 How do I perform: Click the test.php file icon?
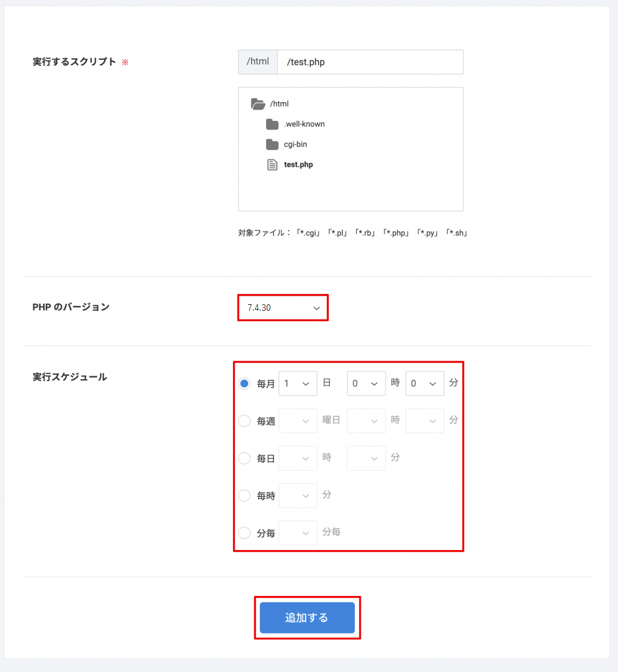[272, 165]
